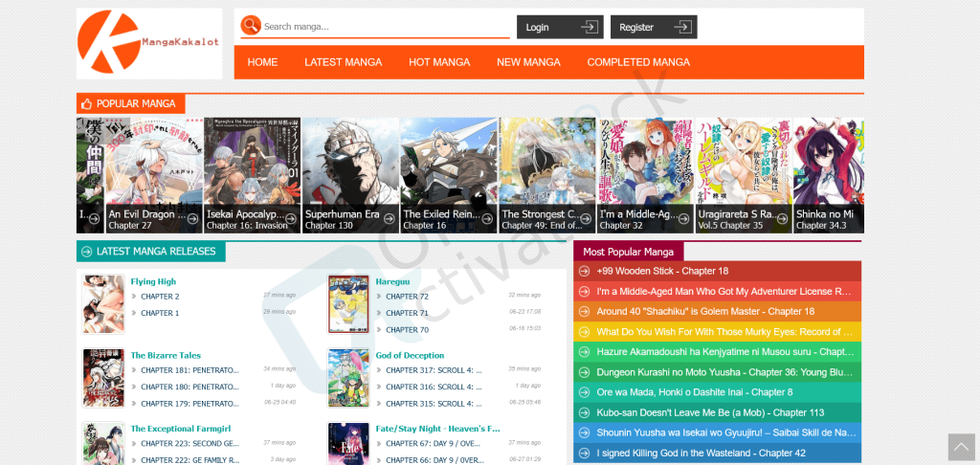
Task: Open God of Deception CHAPTER 317
Action: (434, 370)
